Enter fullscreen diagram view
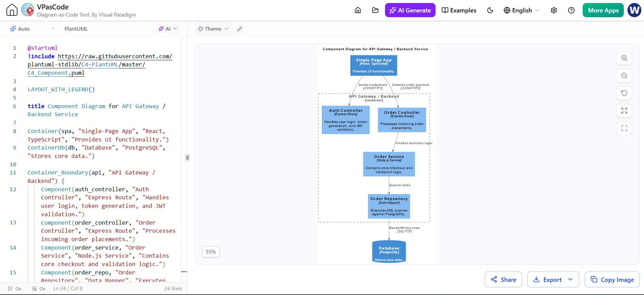Screen dimensions: 644x295 pyautogui.click(x=624, y=128)
